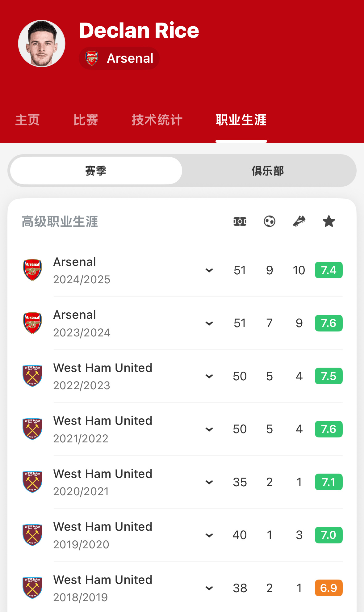The width and height of the screenshot is (364, 612).
Task: Expand the Arsenal 2023/2024 season row
Action: (x=209, y=323)
